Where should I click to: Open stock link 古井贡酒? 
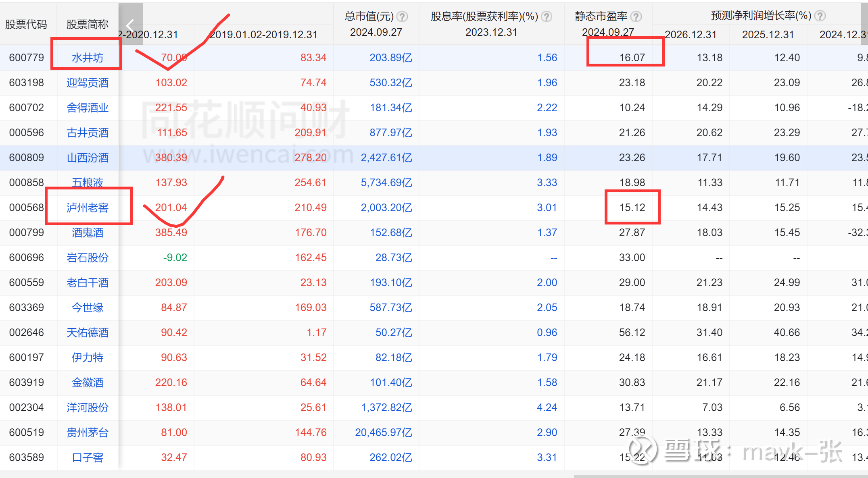click(88, 133)
